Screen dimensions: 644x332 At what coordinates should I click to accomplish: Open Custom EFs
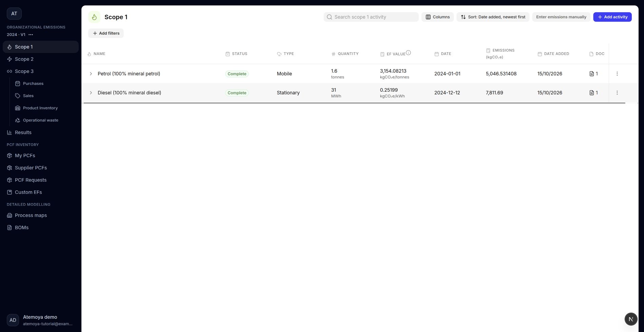coord(41,192)
